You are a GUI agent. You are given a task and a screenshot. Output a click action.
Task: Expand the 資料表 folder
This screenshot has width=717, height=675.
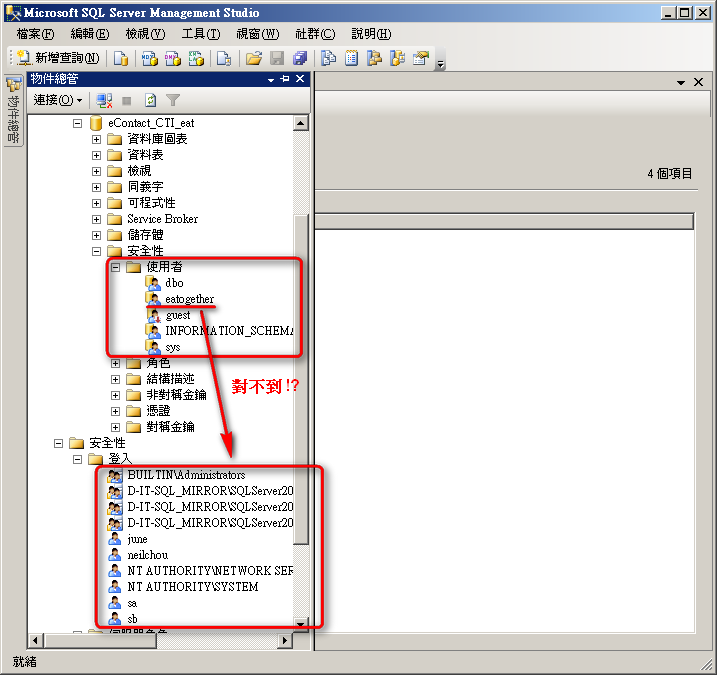[96, 155]
